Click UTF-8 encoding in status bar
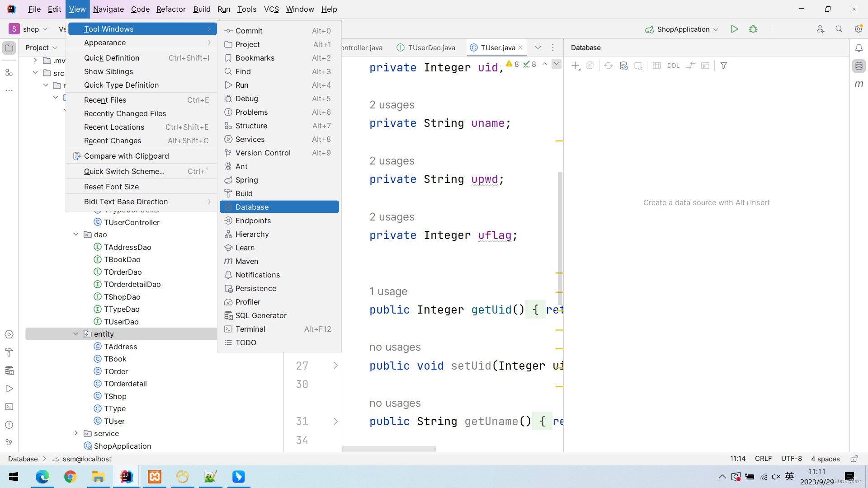The height and width of the screenshot is (488, 868). tap(791, 459)
